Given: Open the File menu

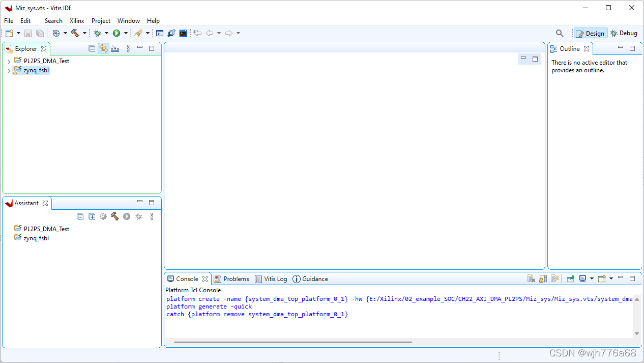Looking at the screenshot, I should tap(9, 21).
